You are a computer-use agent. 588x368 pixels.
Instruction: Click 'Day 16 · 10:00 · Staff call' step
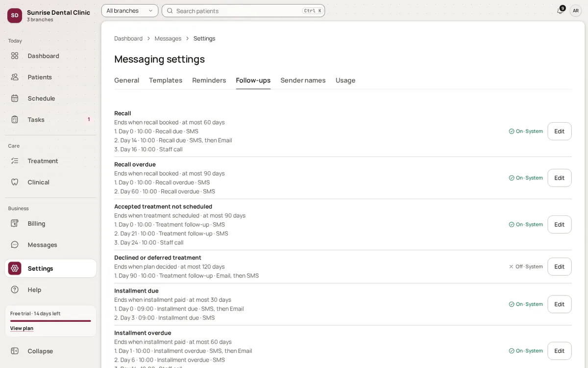(148, 149)
